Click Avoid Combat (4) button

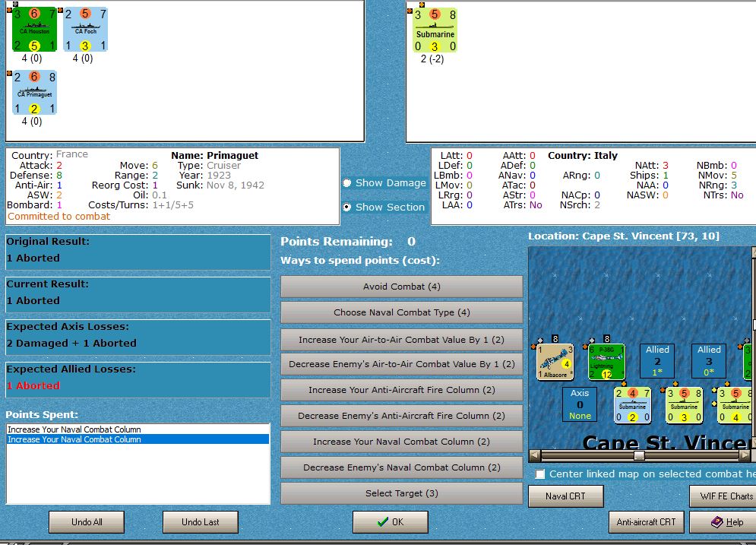pyautogui.click(x=402, y=287)
